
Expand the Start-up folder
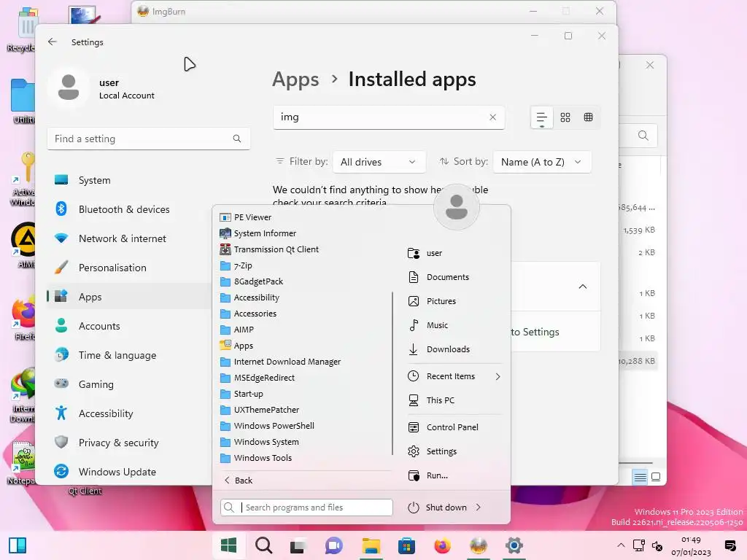pyautogui.click(x=241, y=394)
